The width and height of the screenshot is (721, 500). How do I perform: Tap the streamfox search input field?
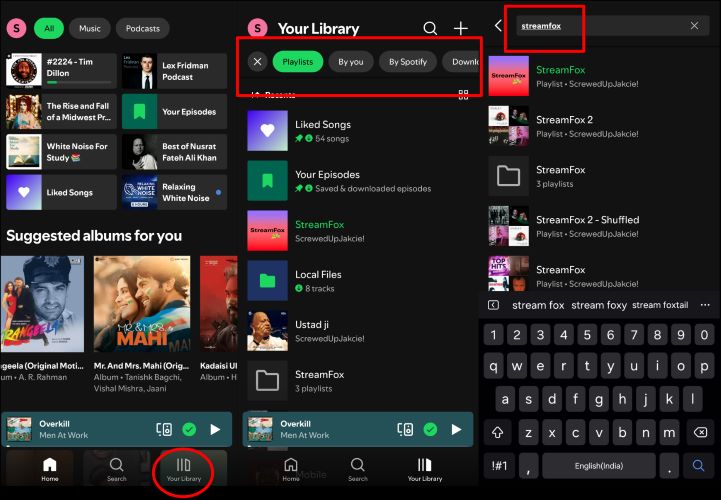click(x=612, y=26)
